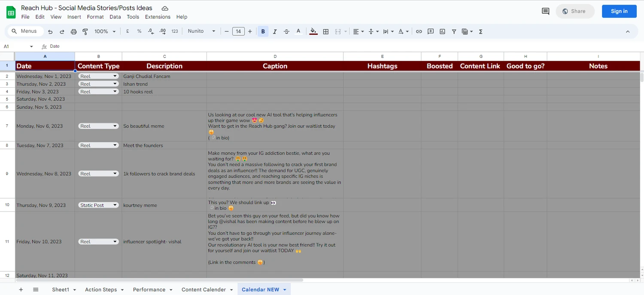
Task: Select column D header
Action: tap(275, 56)
